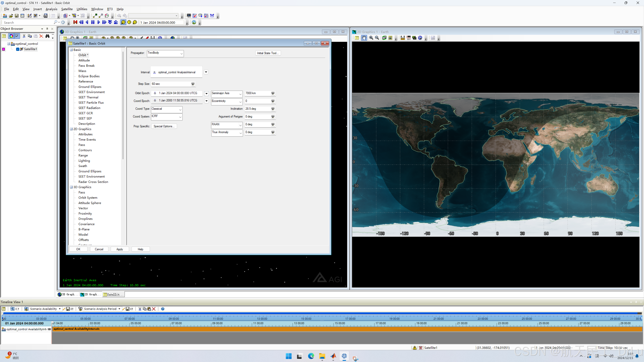Click the Reset animation red button
The image size is (644, 362).
click(x=75, y=22)
